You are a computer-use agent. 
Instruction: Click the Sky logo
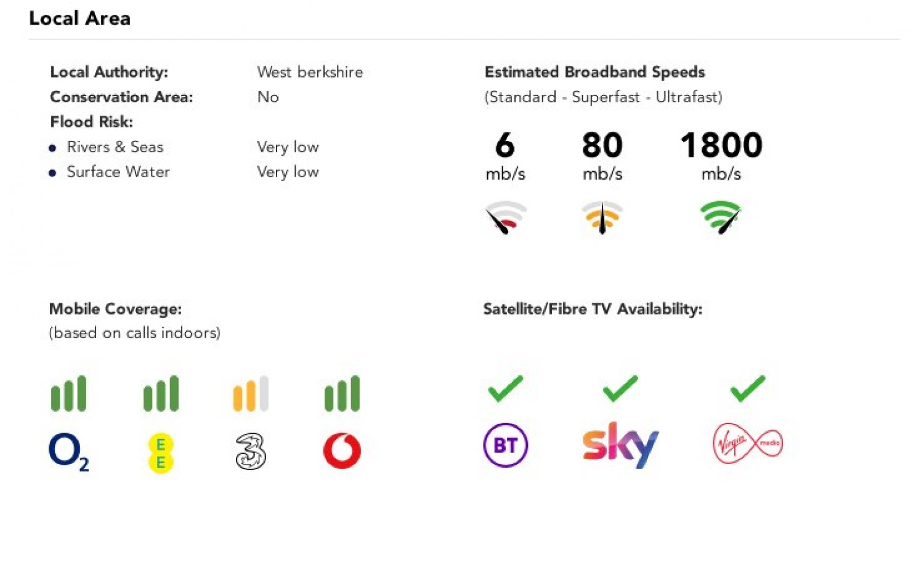click(x=620, y=445)
